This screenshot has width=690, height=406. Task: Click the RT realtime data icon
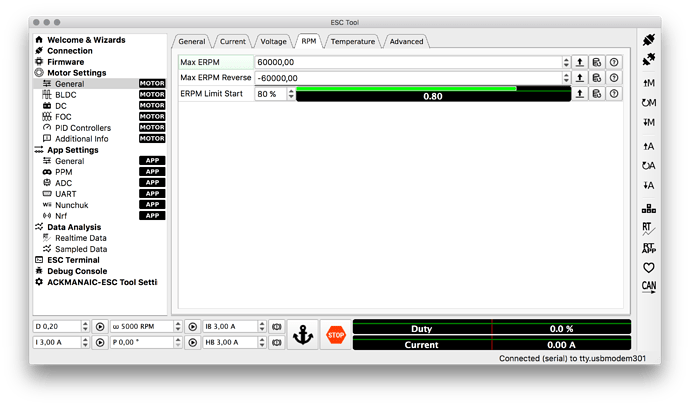pos(648,228)
